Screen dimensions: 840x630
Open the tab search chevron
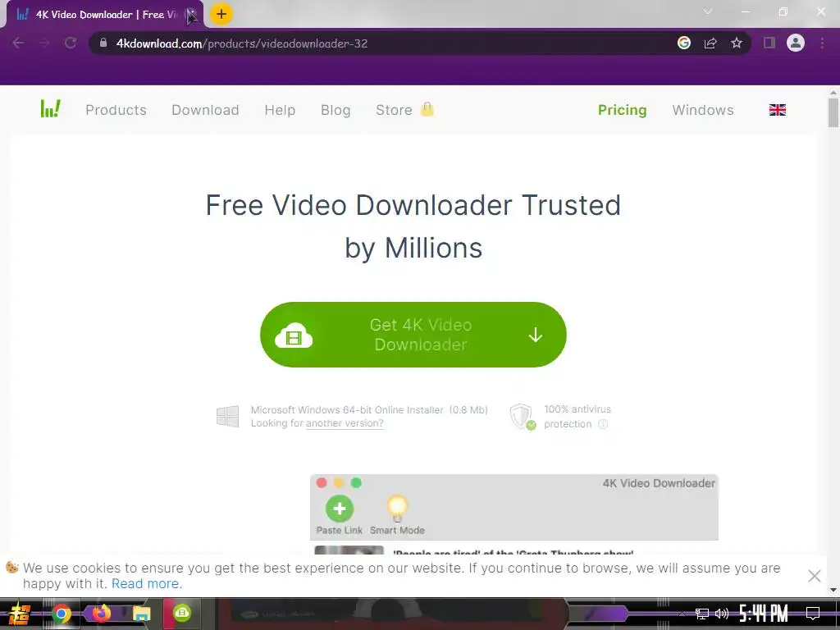click(x=708, y=11)
